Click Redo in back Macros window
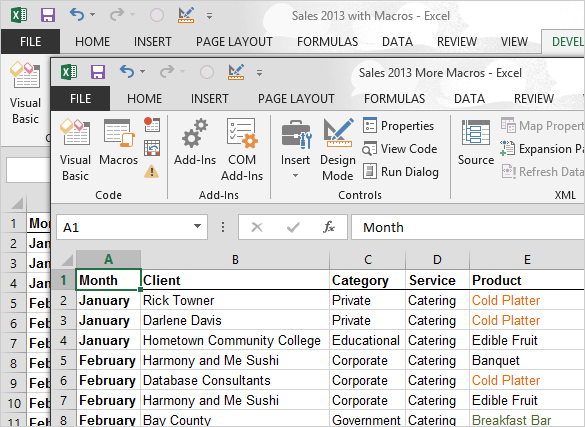The height and width of the screenshot is (427, 585). coord(117,15)
